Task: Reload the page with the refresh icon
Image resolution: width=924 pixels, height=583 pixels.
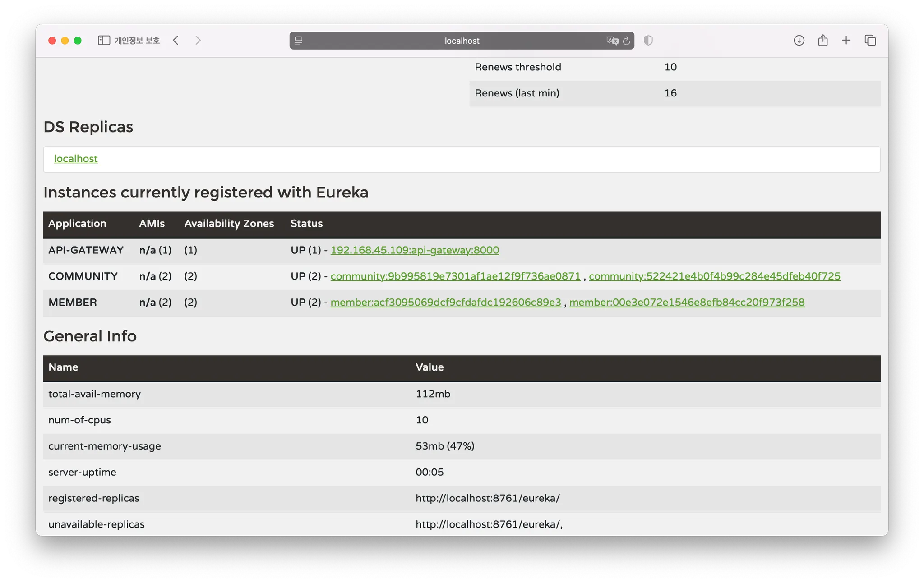Action: pos(627,41)
